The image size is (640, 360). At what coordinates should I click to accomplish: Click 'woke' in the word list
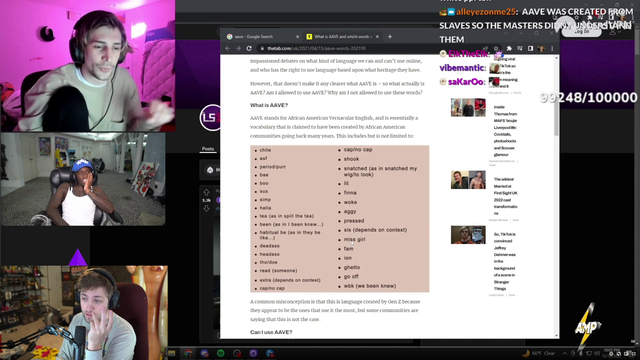point(350,202)
